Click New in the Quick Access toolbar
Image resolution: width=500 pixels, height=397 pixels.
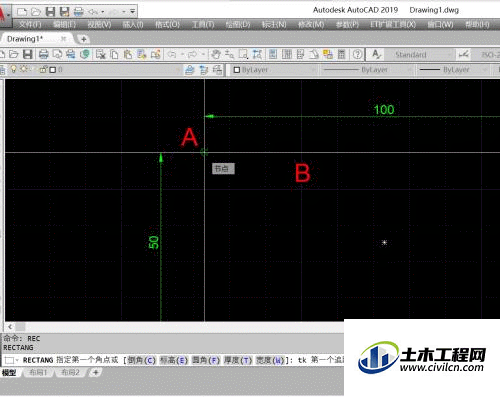pyautogui.click(x=22, y=12)
